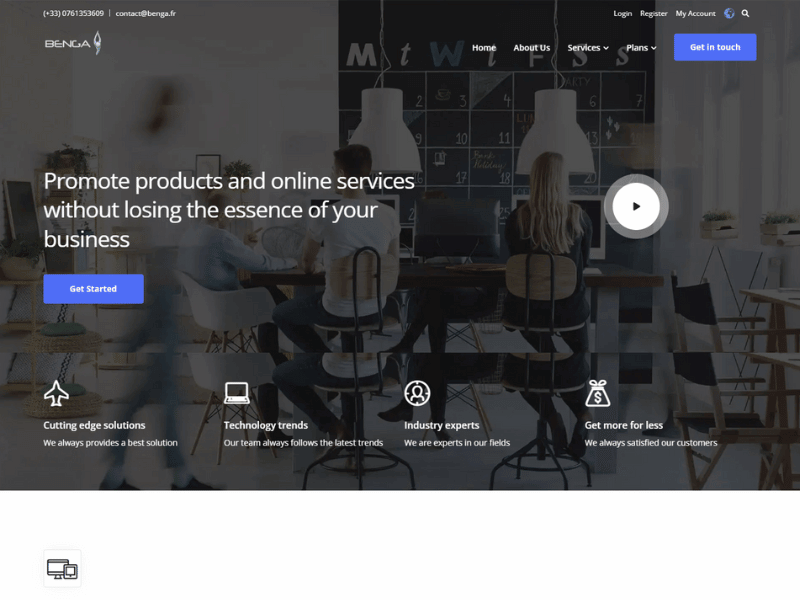Click the Get in touch button
This screenshot has width=800, height=600.
[715, 47]
